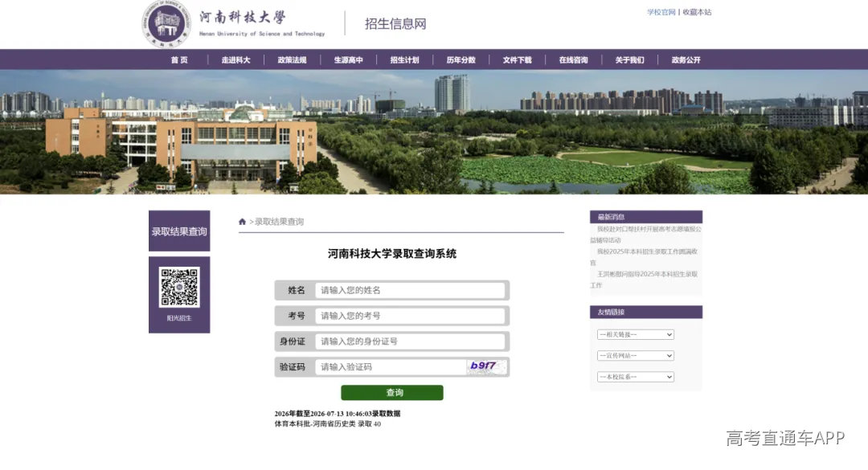Focus the 验证码 captcha input field
The width and height of the screenshot is (868, 470).
391,366
